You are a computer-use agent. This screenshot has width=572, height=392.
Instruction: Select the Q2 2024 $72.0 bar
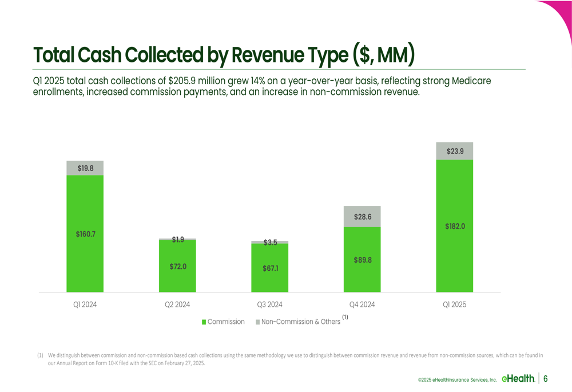pos(177,266)
